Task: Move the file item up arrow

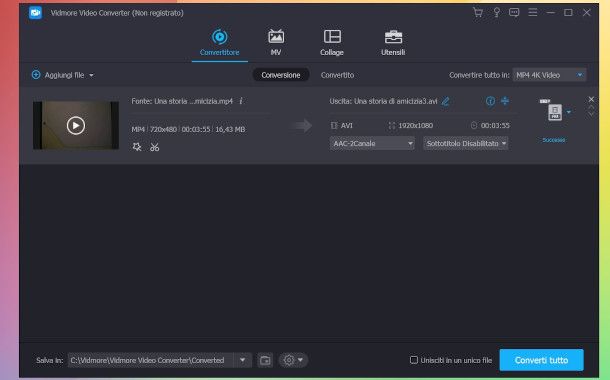Action: 591,107
